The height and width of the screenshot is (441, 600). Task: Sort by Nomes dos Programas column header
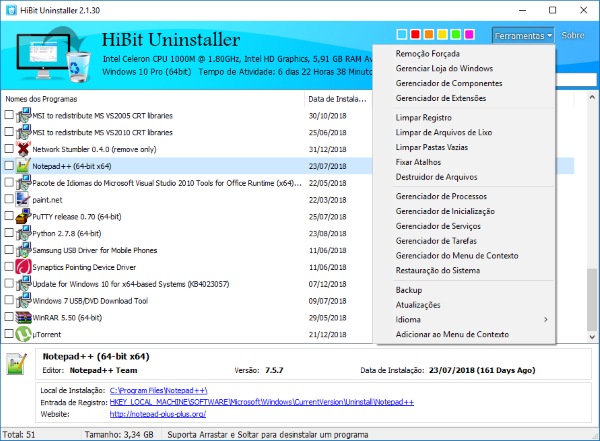pyautogui.click(x=153, y=99)
